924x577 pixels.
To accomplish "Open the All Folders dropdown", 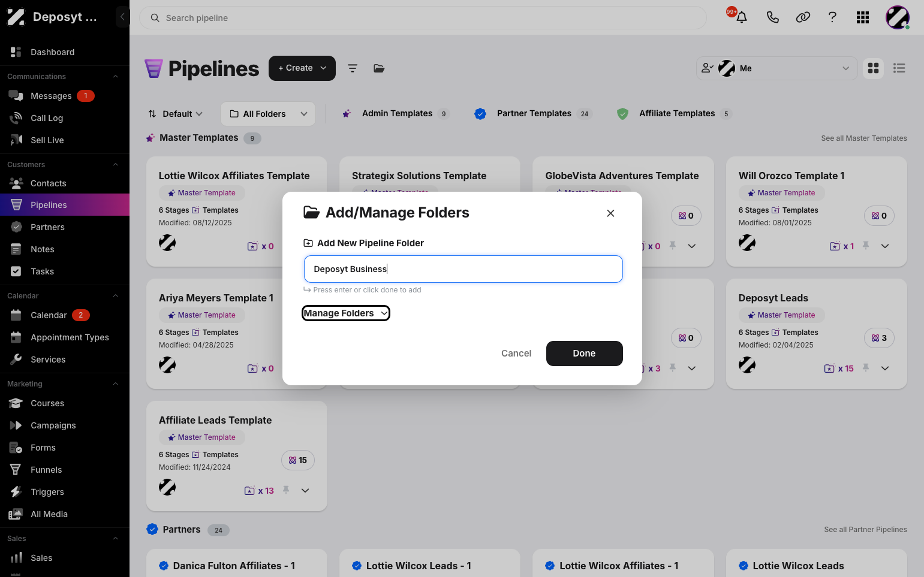I will click(x=268, y=114).
